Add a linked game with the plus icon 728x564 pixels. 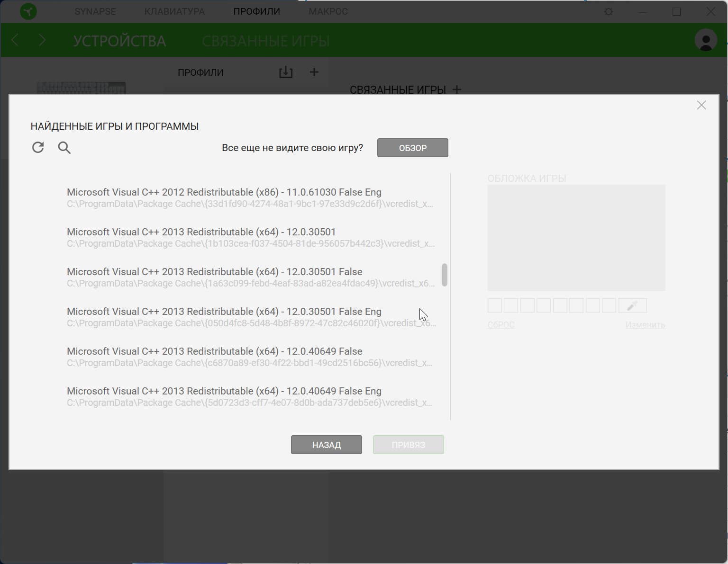pyautogui.click(x=457, y=89)
